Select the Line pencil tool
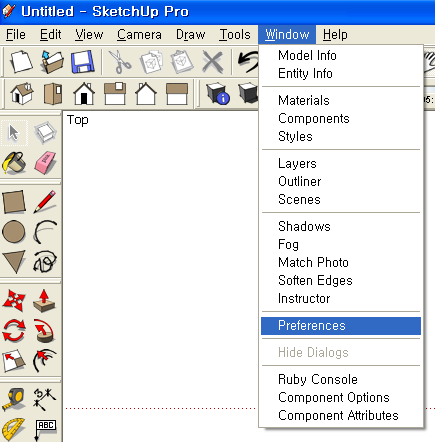The height and width of the screenshot is (442, 435). click(45, 202)
